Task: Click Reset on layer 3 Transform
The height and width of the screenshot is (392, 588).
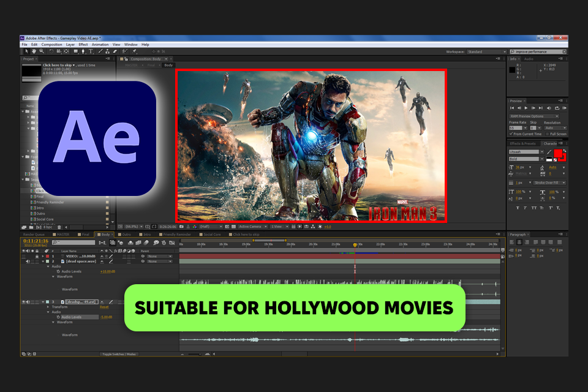Action: [104, 307]
